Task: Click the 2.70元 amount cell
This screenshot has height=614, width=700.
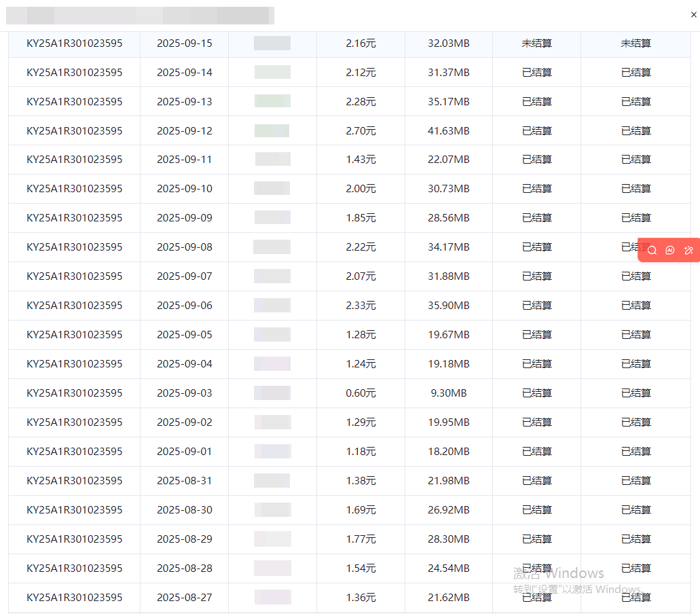Action: click(x=361, y=131)
